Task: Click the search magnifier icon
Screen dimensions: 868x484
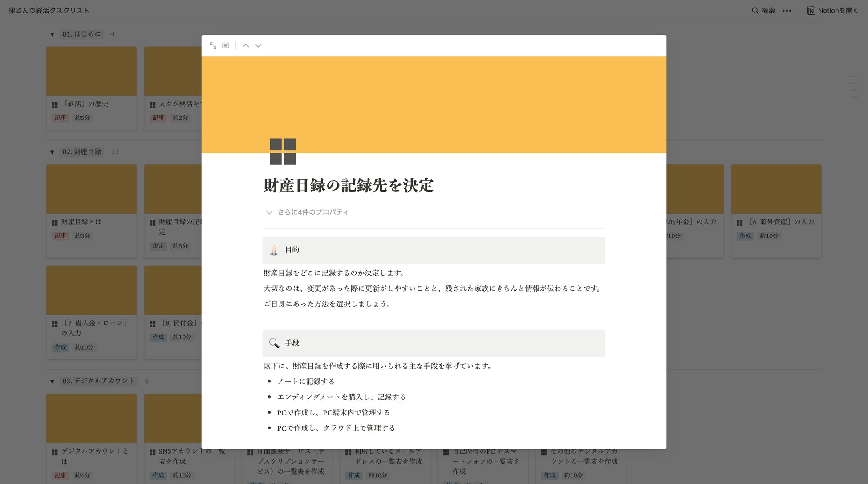Action: point(755,11)
